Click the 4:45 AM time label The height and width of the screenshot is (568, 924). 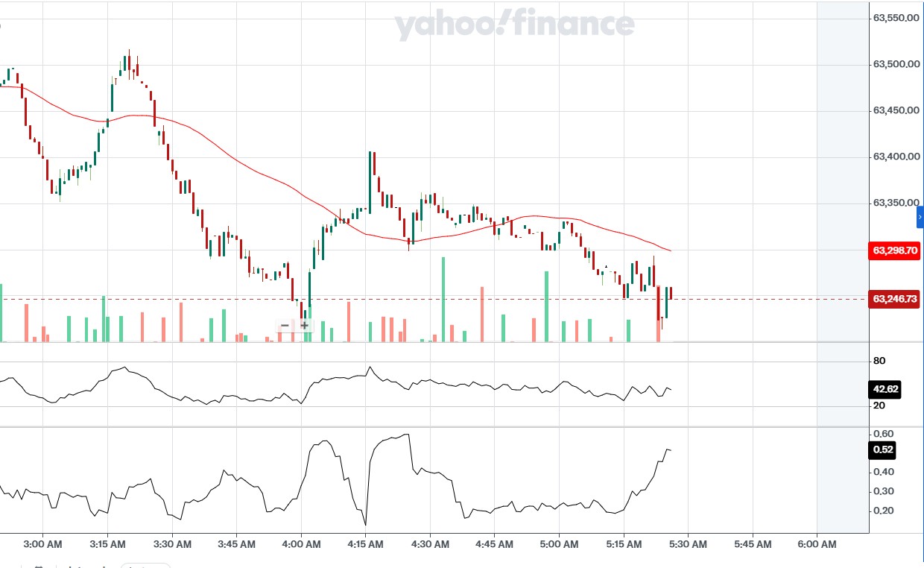[x=494, y=544]
